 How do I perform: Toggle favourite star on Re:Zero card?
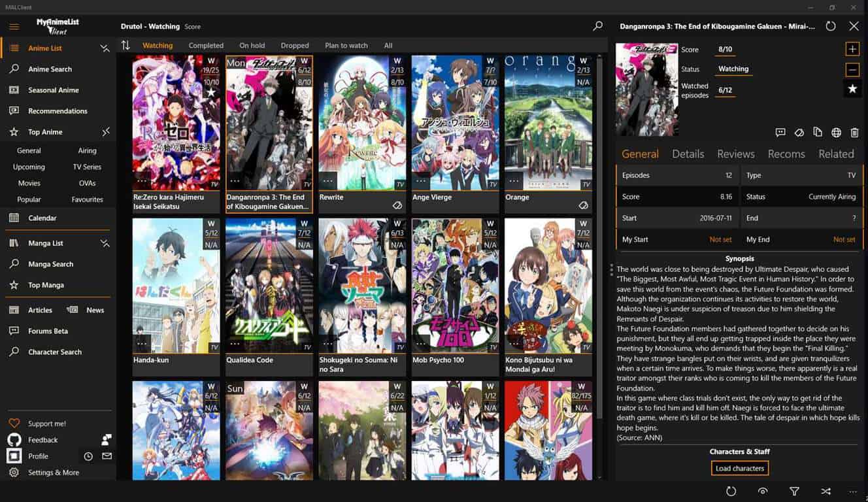pos(210,93)
